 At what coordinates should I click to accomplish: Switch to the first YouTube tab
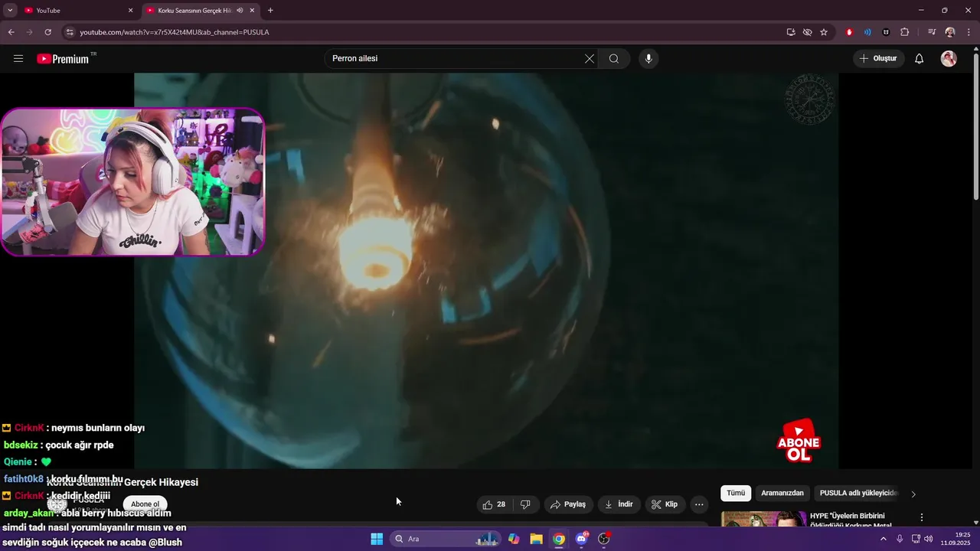pyautogui.click(x=78, y=11)
